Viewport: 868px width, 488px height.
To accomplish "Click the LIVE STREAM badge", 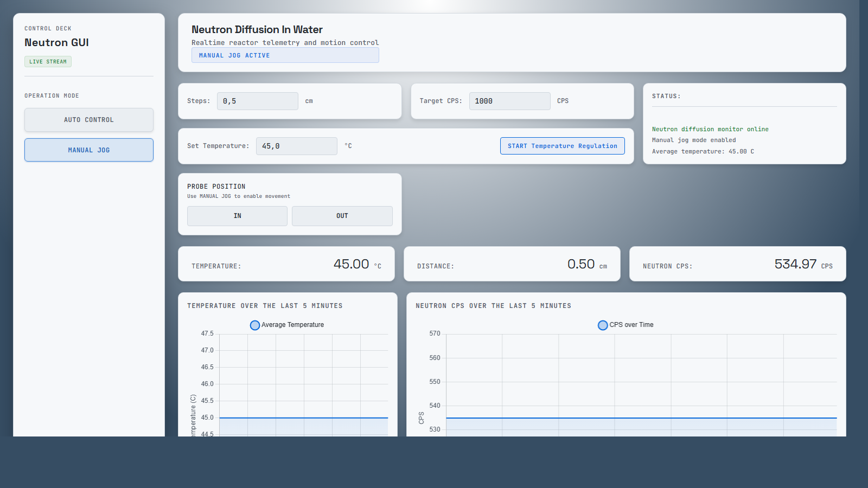I will 48,62.
